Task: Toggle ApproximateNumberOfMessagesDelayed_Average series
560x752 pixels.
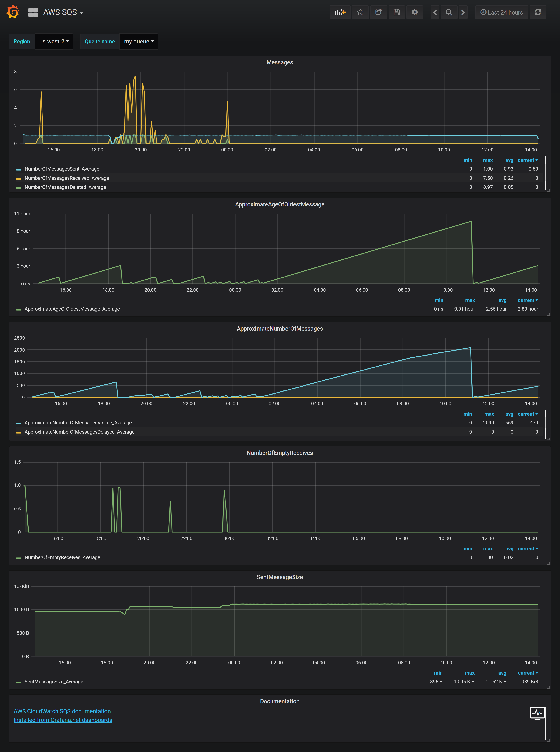Action: tap(79, 432)
